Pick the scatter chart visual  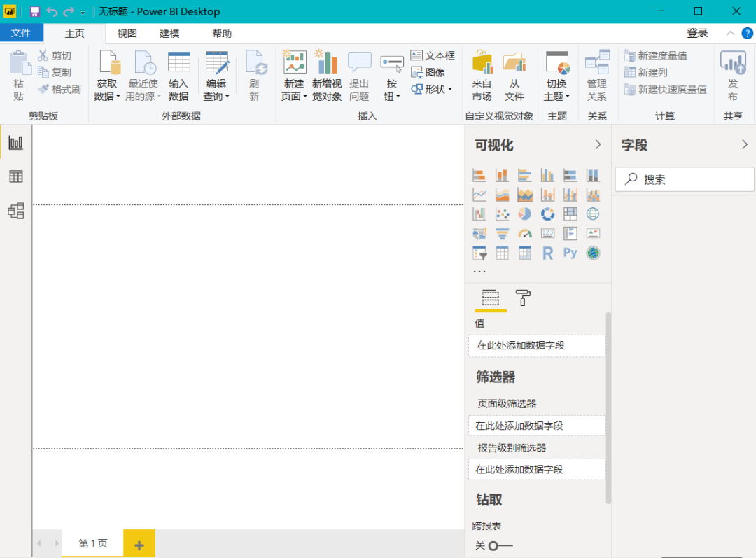tap(502, 214)
